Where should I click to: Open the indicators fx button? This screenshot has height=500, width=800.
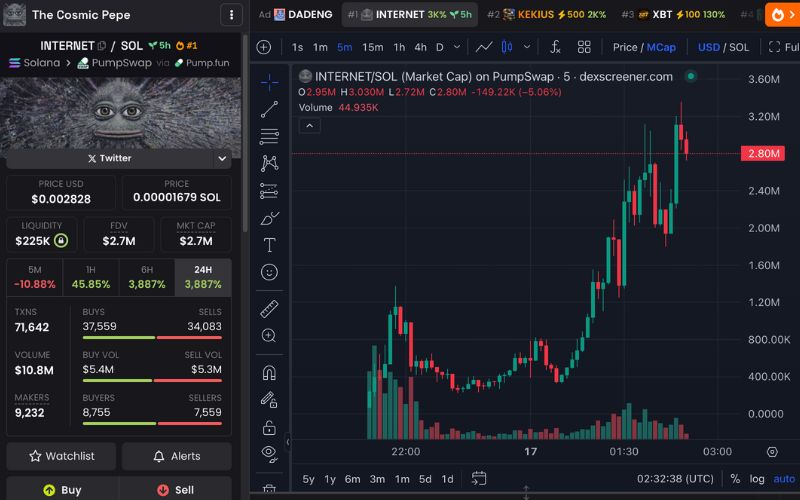point(555,47)
